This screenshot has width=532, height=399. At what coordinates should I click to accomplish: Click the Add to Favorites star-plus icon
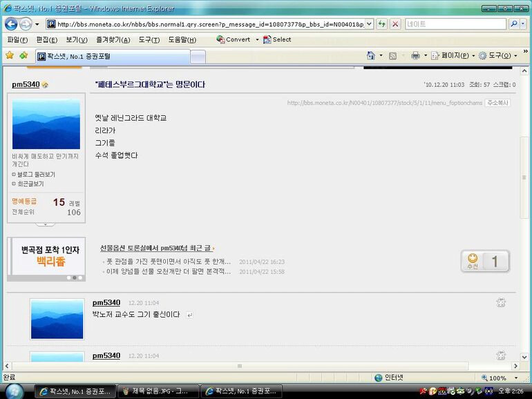[x=23, y=55]
